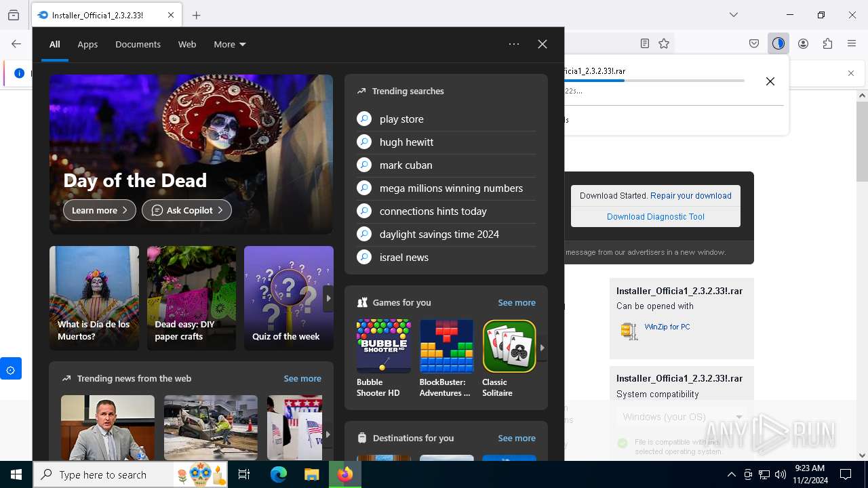Open volume control in system tray

click(x=781, y=474)
